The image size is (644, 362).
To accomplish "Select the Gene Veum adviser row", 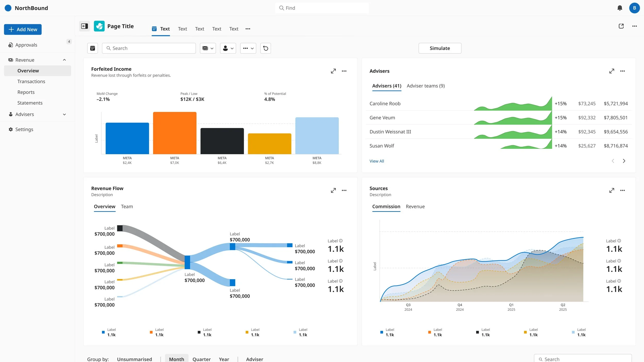I will 498,118.
